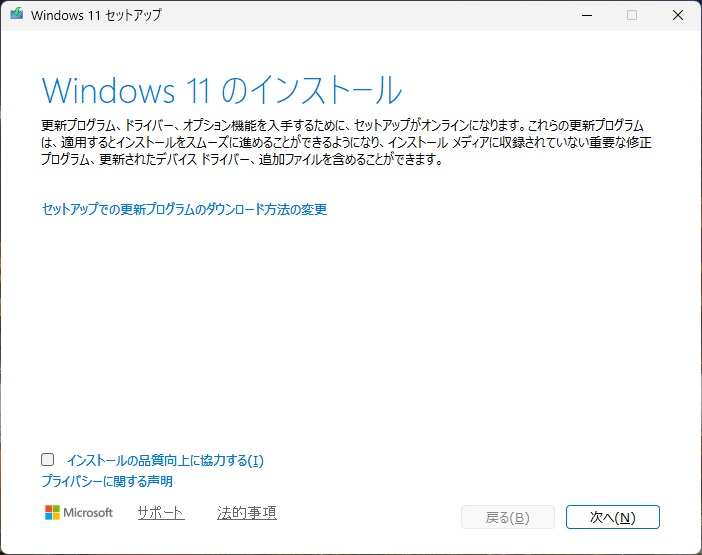Click the Microsoft wordmark text
The width and height of the screenshot is (702, 555).
coord(89,513)
